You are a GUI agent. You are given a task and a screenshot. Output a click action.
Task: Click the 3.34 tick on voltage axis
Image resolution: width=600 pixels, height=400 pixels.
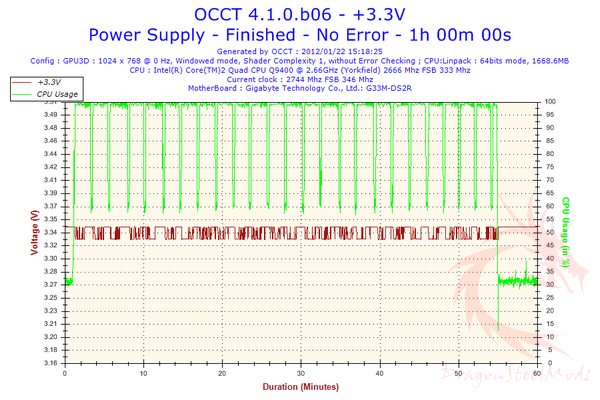click(x=50, y=232)
